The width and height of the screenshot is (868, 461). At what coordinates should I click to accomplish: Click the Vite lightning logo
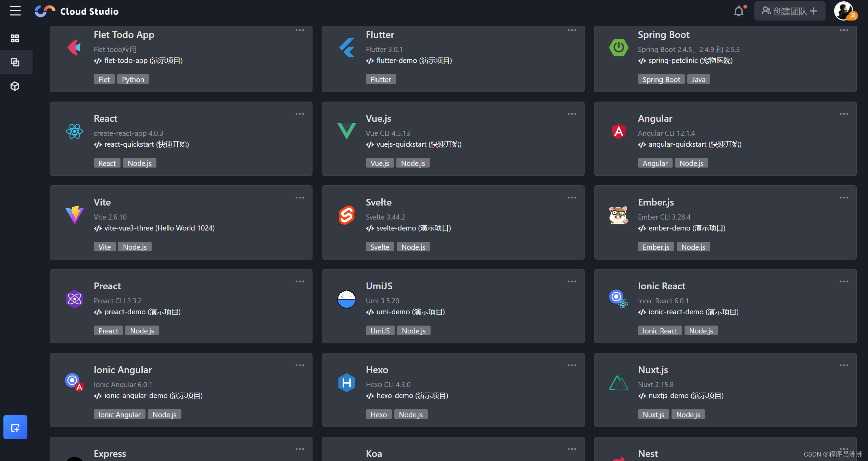[x=74, y=215]
